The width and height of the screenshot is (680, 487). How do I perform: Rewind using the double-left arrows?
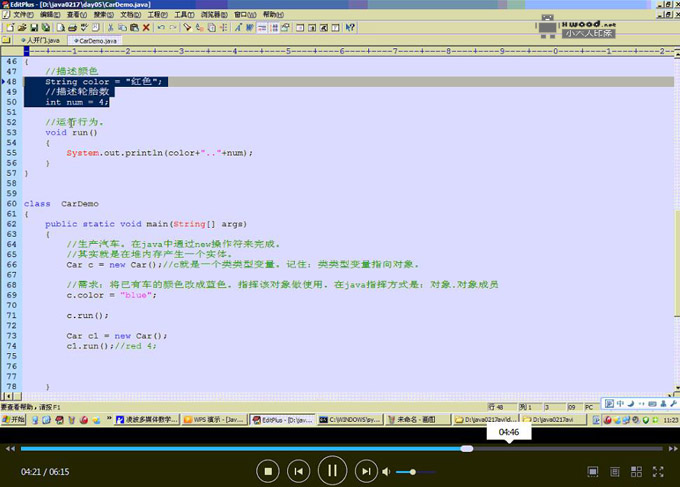10,448
